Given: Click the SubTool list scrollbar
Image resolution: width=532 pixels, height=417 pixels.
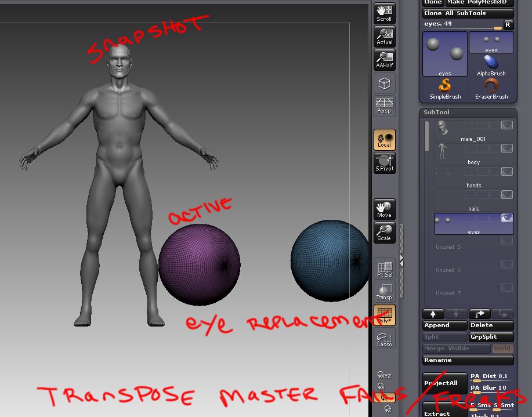Looking at the screenshot, I should coord(426,136).
